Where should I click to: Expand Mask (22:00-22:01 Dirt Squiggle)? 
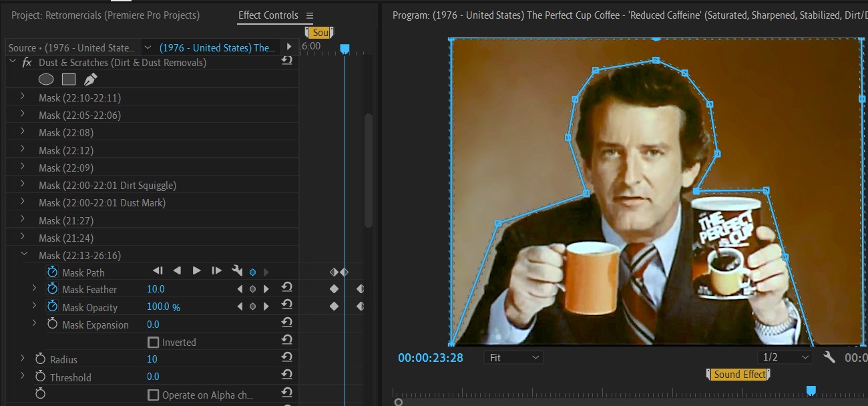pyautogui.click(x=23, y=184)
